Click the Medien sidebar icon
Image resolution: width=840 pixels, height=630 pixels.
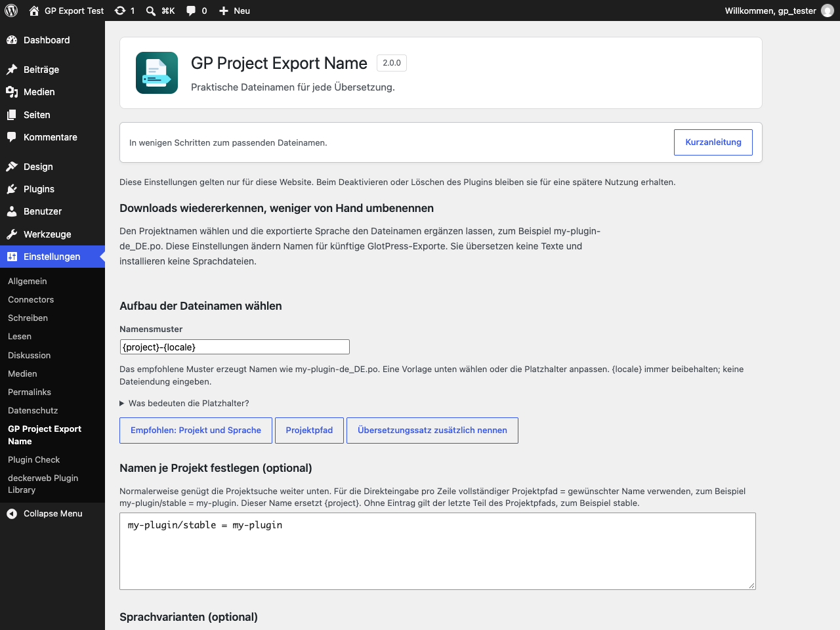pyautogui.click(x=12, y=92)
